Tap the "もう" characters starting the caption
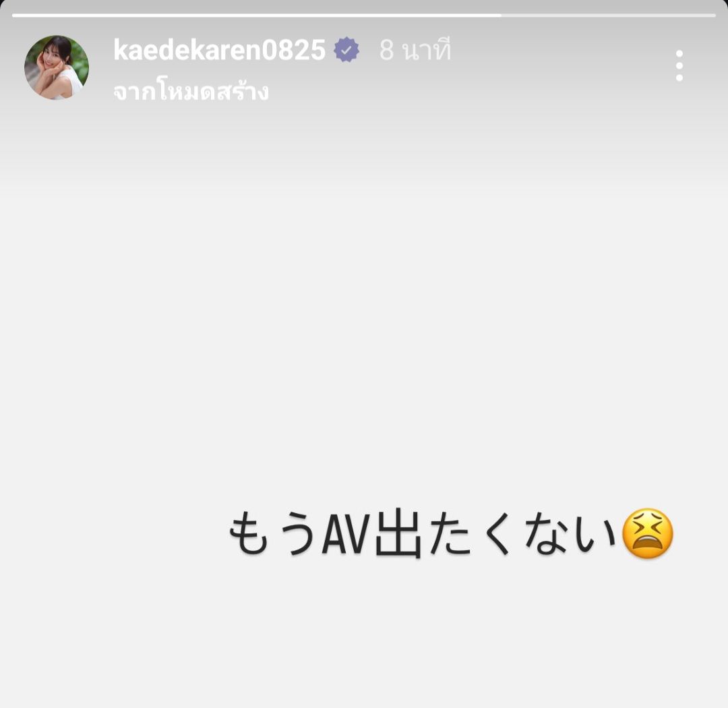The image size is (728, 708). click(273, 534)
